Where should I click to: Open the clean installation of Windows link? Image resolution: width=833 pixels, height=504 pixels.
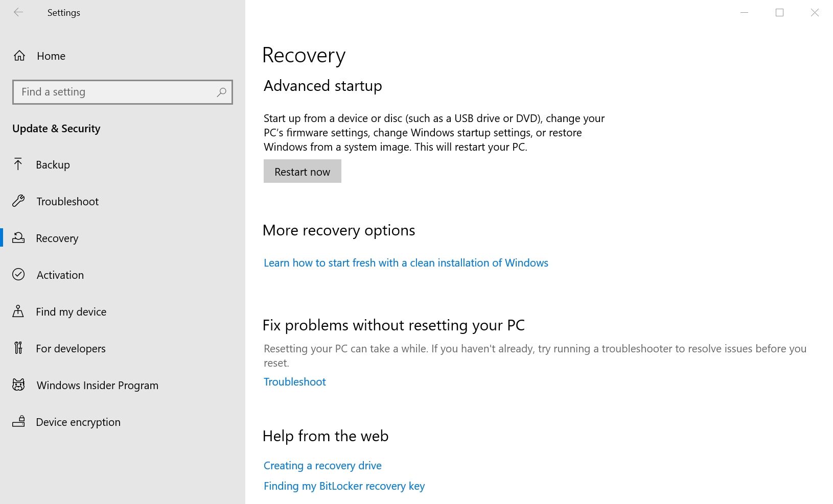pos(406,263)
